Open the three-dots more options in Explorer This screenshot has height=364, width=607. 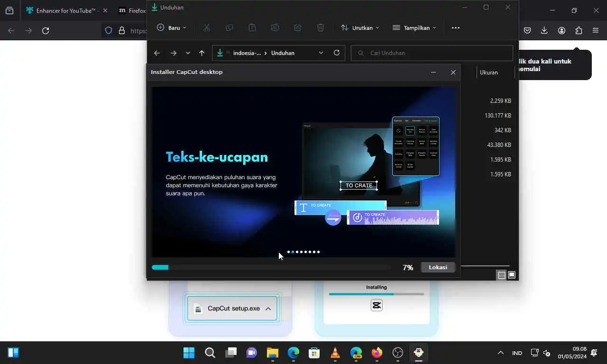click(x=456, y=28)
